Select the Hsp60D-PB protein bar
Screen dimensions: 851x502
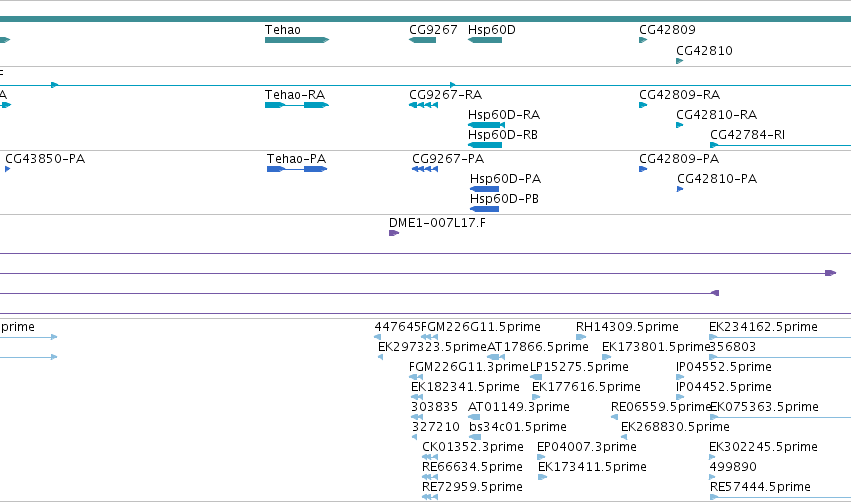click(x=484, y=209)
